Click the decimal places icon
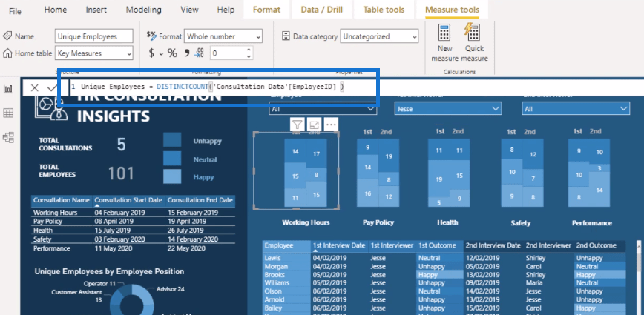Image resolution: width=644 pixels, height=315 pixels. pos(199,53)
